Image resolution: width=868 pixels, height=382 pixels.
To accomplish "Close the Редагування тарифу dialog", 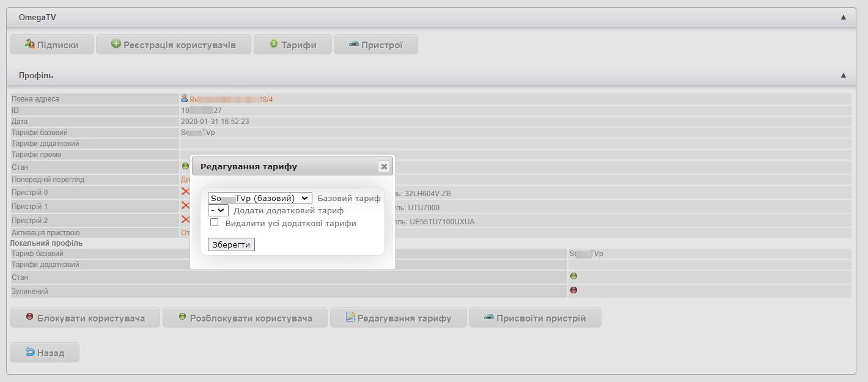I will [383, 166].
